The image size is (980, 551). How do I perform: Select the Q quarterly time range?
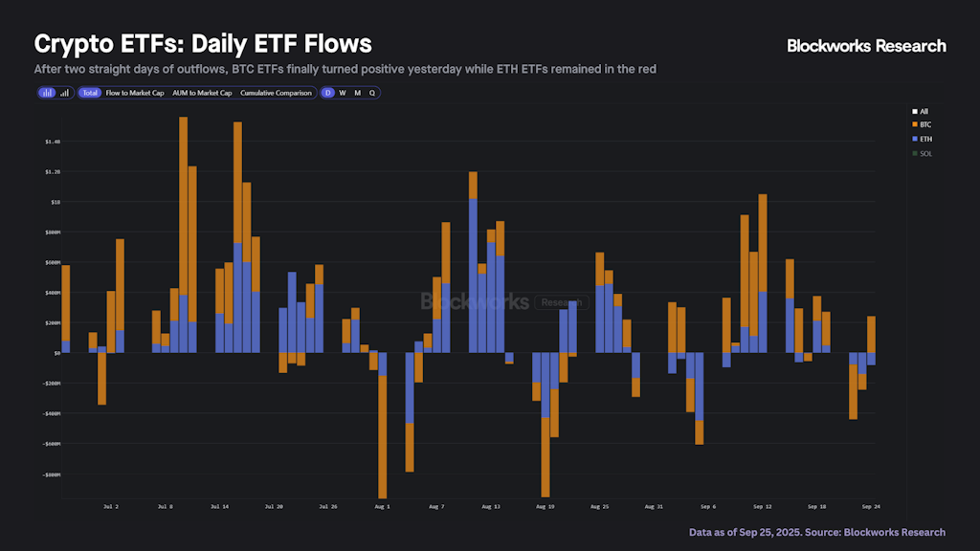tap(372, 93)
